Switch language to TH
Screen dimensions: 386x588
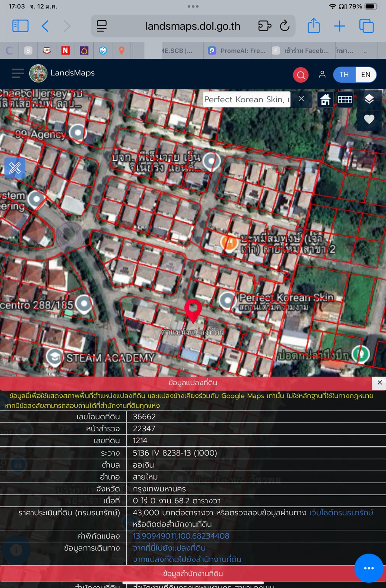pyautogui.click(x=344, y=75)
